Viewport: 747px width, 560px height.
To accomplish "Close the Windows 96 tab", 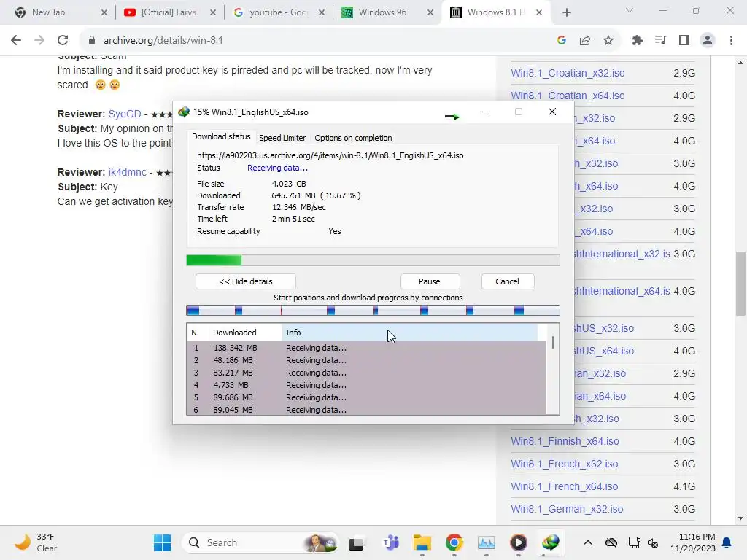I will [430, 12].
